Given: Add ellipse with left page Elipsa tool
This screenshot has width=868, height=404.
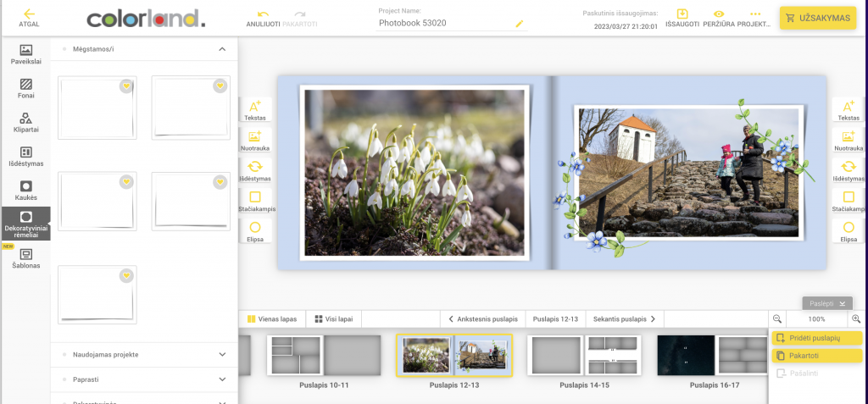Looking at the screenshot, I should coord(254,231).
